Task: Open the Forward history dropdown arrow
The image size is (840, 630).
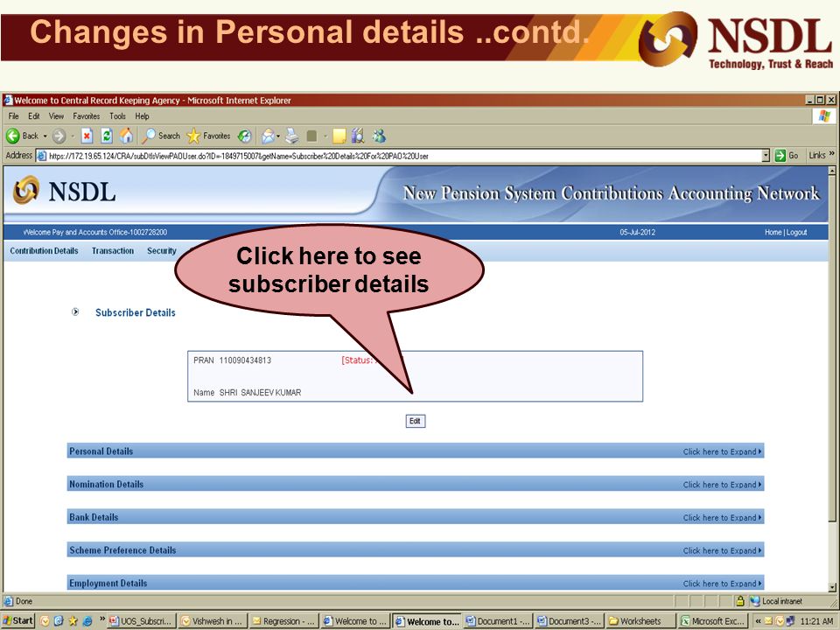Action: coord(73,136)
